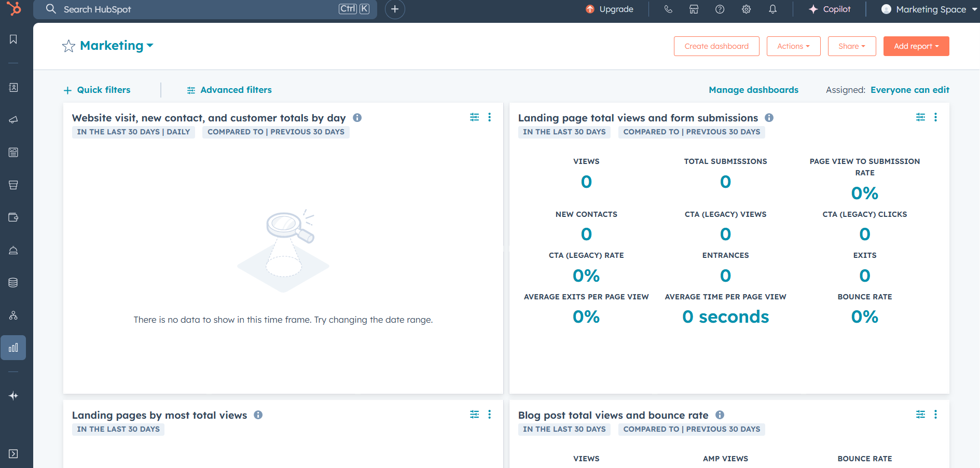
Task: Click 'Compared to' tag on Blog post report
Action: (x=692, y=429)
